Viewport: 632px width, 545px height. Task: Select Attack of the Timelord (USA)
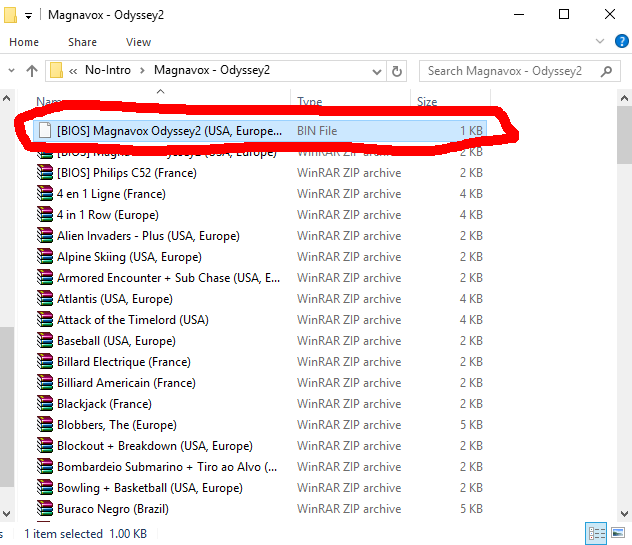pos(260,320)
